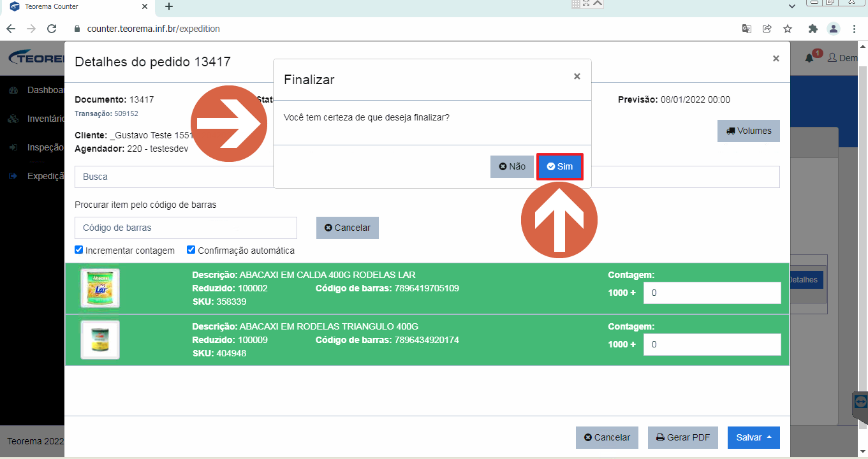The width and height of the screenshot is (868, 459).
Task: Open a new browser tab with plus
Action: pyautogui.click(x=169, y=6)
